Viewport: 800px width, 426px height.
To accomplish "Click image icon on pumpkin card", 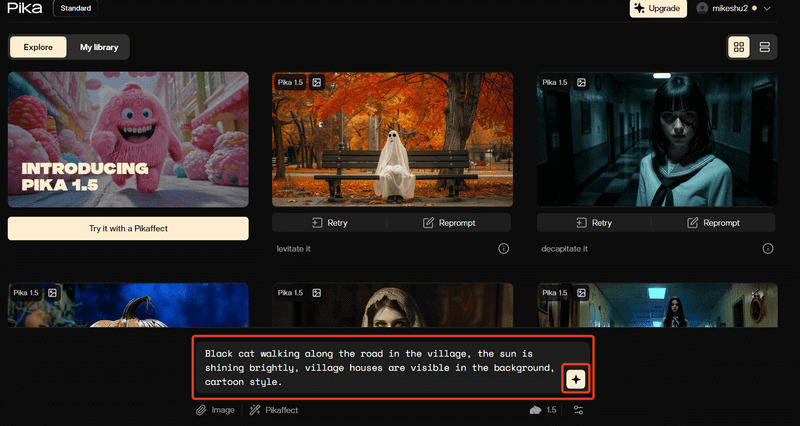I will tap(53, 293).
